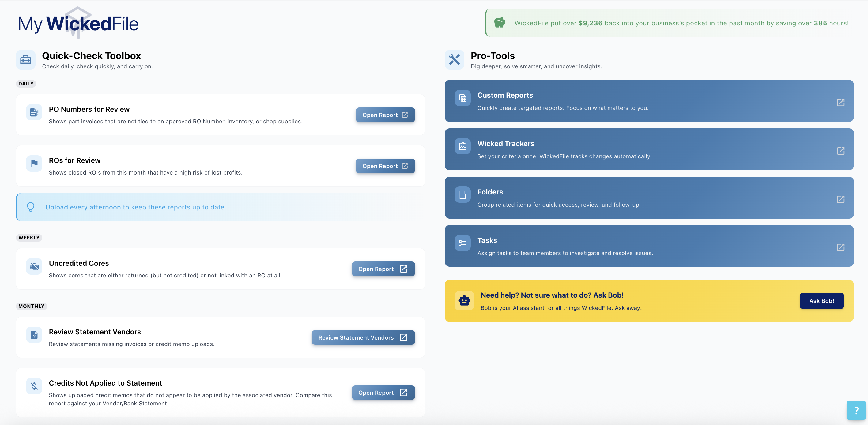The image size is (868, 425).
Task: Click the Quick-Check Toolbox briefcase icon
Action: point(26,60)
